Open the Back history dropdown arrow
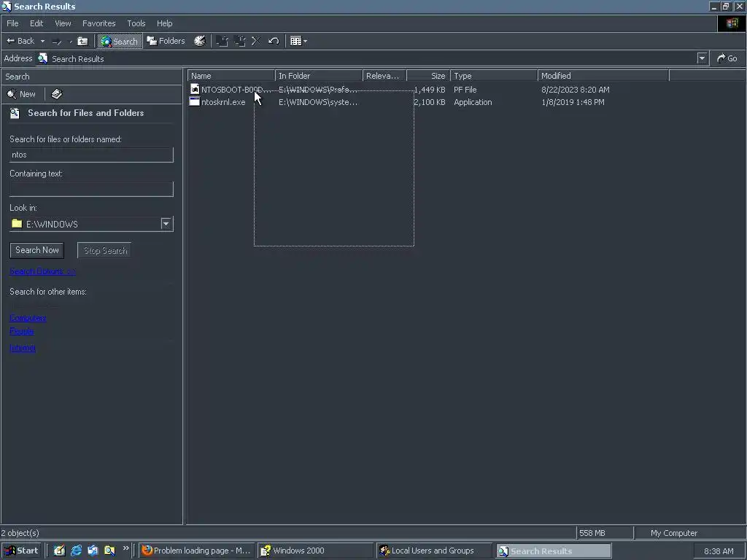This screenshot has height=560, width=747. (x=42, y=41)
